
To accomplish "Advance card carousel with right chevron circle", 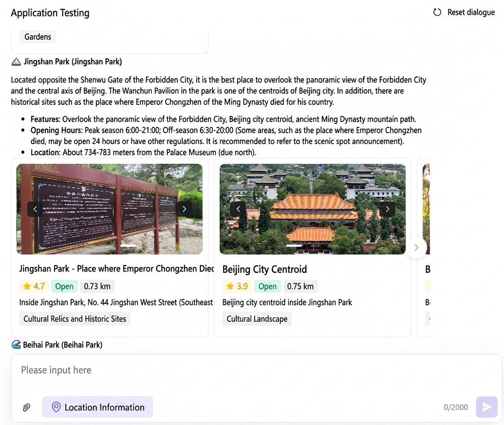I will pos(417,247).
